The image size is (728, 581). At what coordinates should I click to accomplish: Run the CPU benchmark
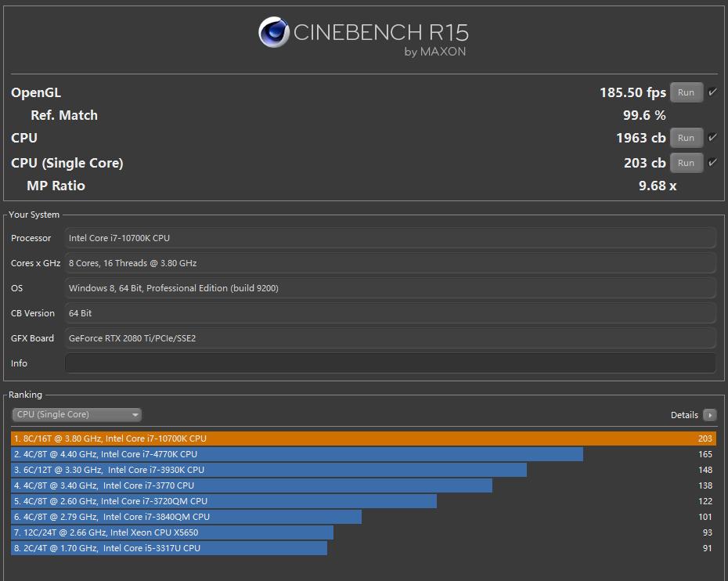click(x=686, y=138)
